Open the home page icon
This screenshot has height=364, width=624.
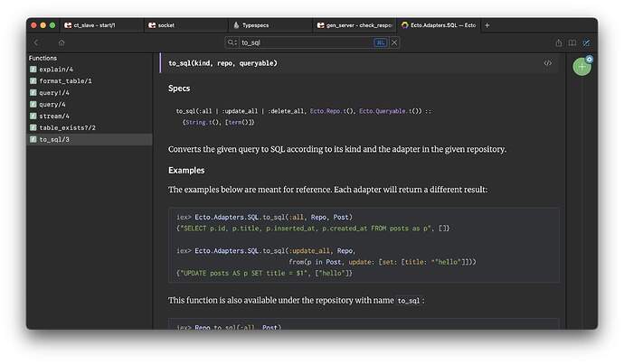[x=61, y=42]
